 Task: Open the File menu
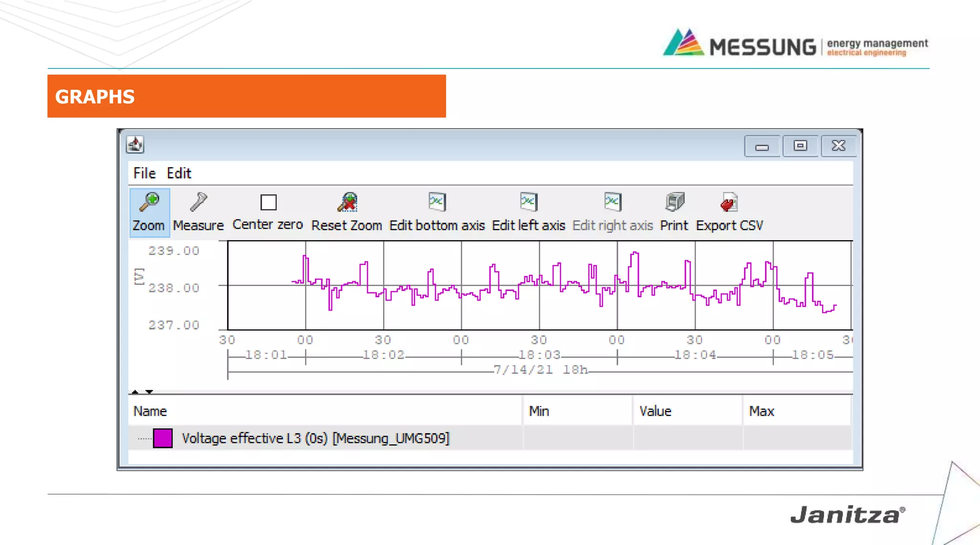coord(144,173)
